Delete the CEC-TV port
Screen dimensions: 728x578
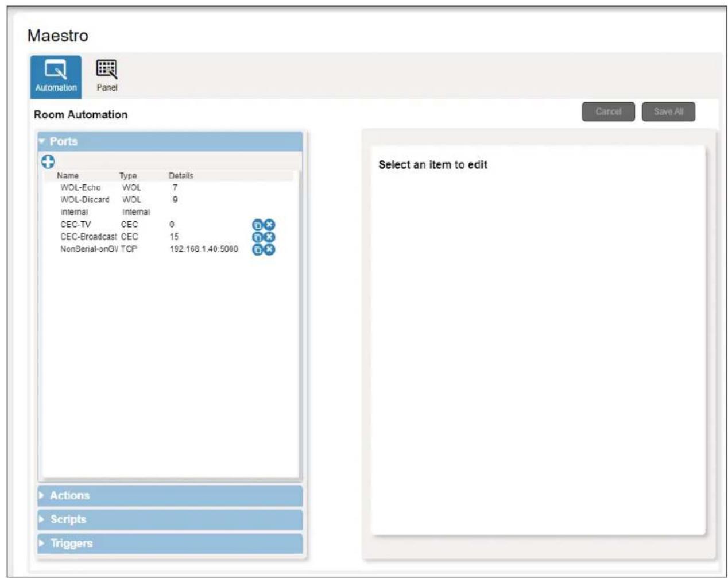(x=269, y=225)
